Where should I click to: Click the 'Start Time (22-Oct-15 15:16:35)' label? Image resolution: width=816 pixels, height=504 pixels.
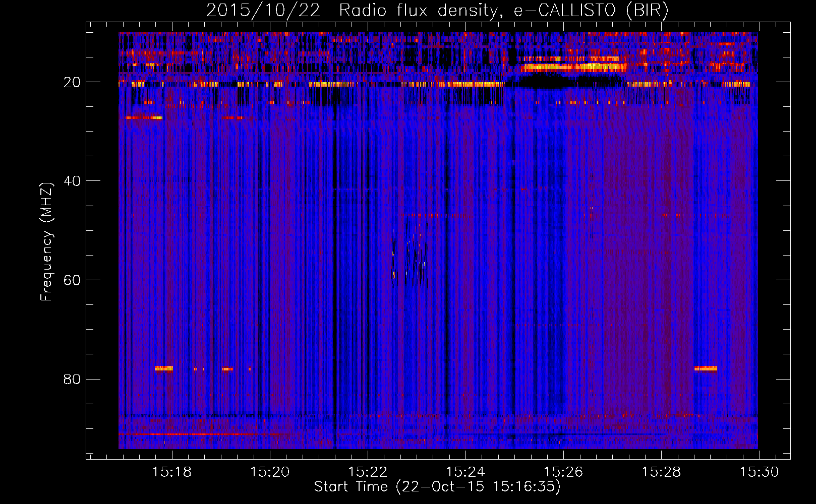pos(437,487)
